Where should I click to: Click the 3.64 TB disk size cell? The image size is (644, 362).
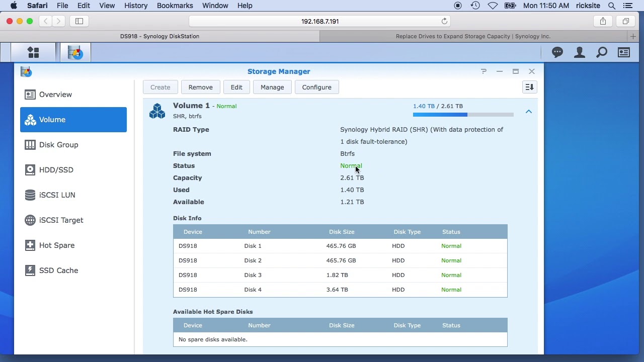(x=337, y=290)
